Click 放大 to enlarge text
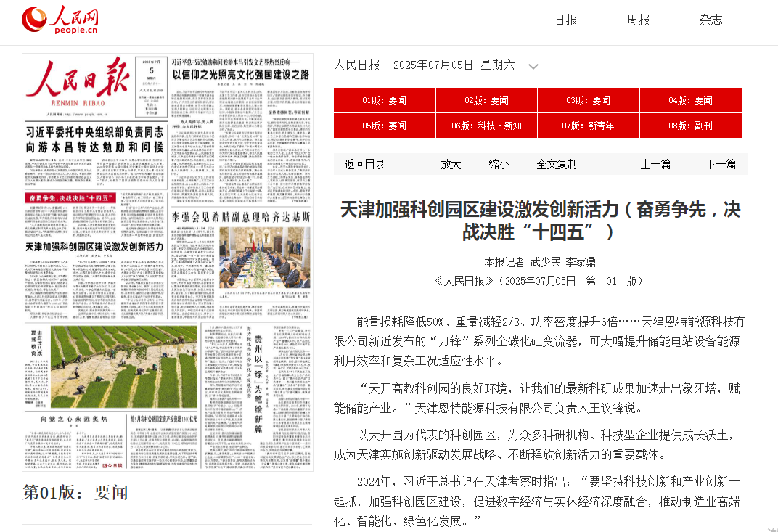This screenshot has width=778, height=532. click(x=451, y=164)
